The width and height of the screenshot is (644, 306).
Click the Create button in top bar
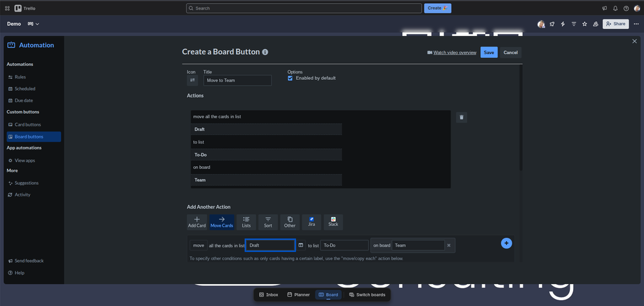click(438, 8)
